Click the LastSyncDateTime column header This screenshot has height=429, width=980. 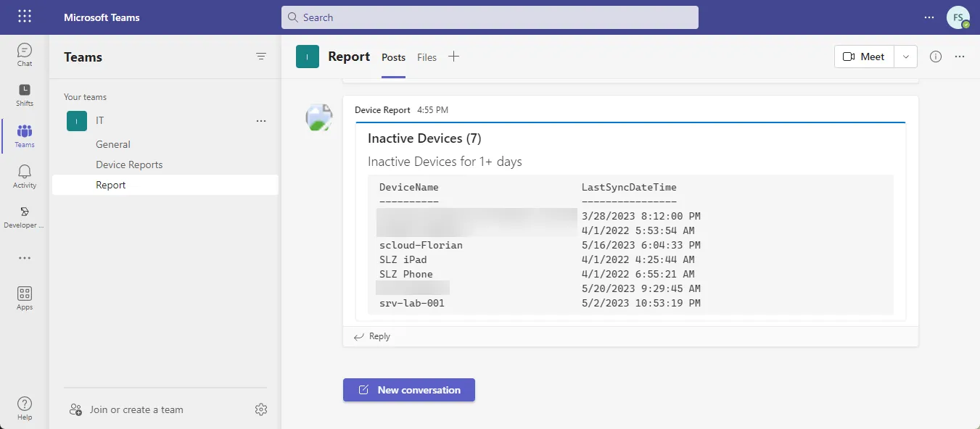pos(629,187)
